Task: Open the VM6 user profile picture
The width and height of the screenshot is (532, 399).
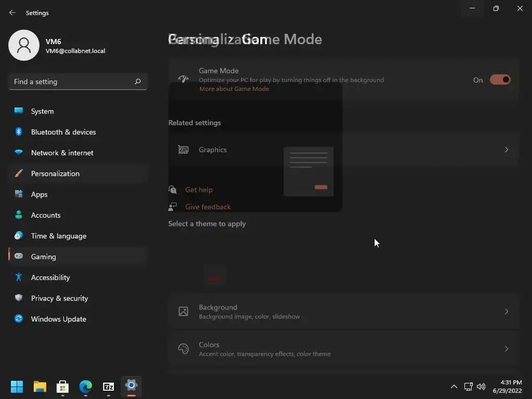Action: pos(24,45)
